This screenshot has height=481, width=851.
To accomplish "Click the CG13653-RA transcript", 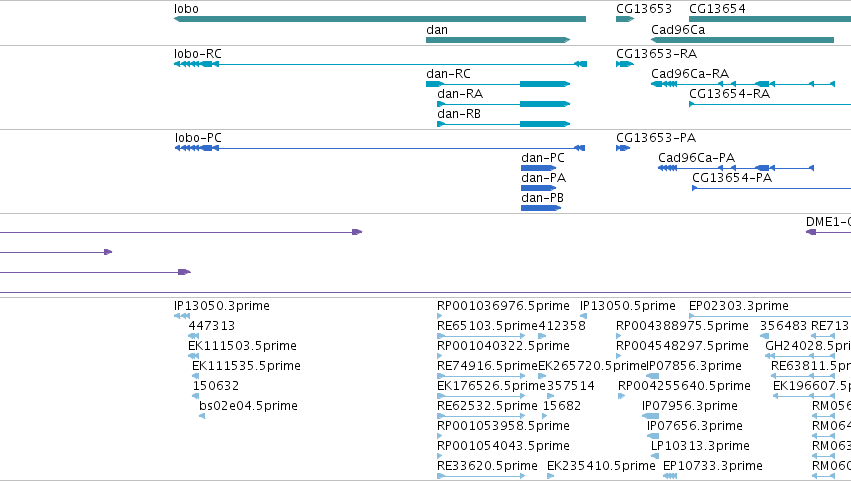I will pos(625,64).
